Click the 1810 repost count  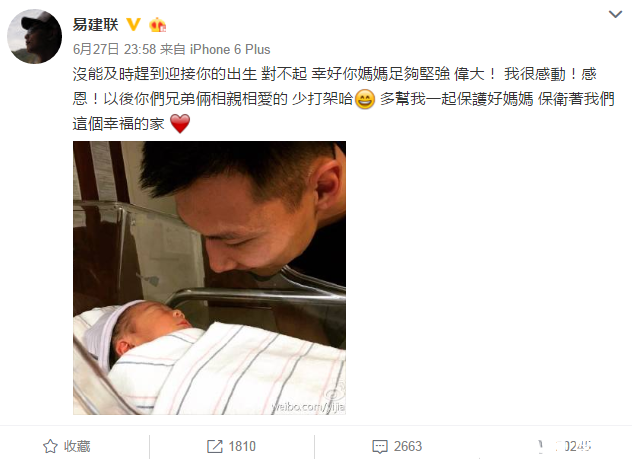pyautogui.click(x=242, y=446)
